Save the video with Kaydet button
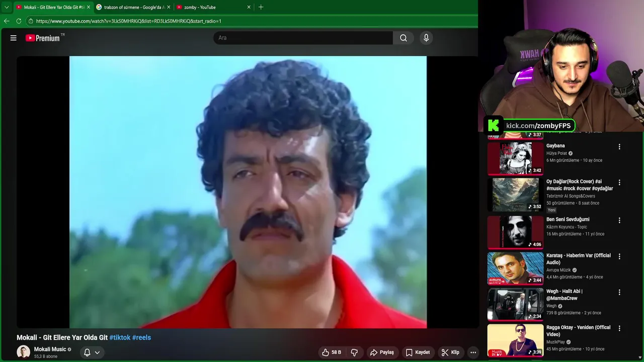 tap(418, 352)
